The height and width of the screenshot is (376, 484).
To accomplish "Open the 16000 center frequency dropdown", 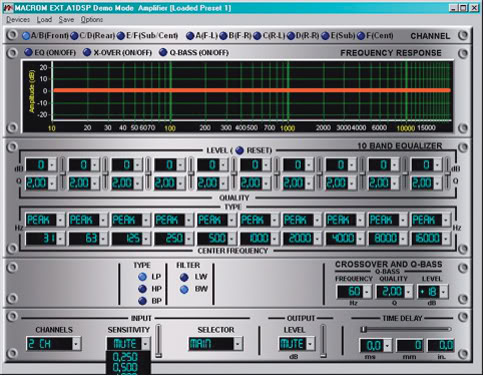I will [x=446, y=239].
